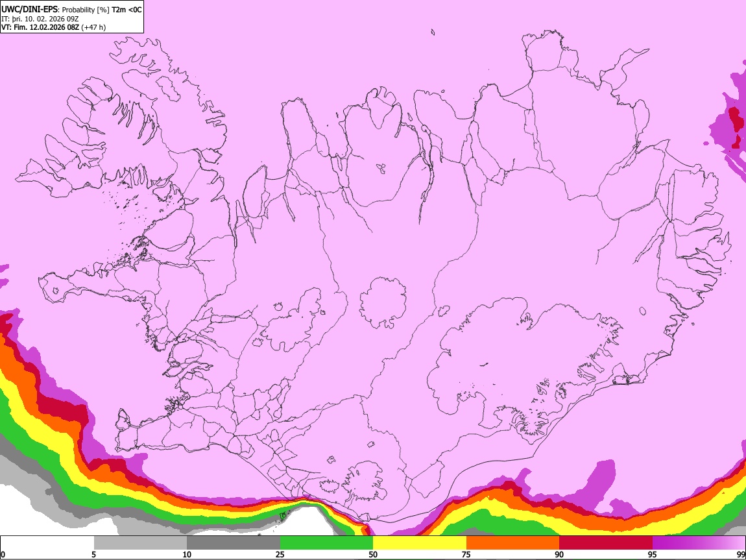Click the 'Probability [%] T2m <0C' label
The image size is (746, 560).
coord(102,10)
